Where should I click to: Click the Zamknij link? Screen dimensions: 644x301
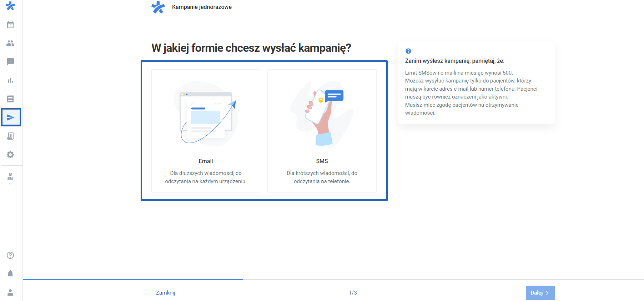165,293
